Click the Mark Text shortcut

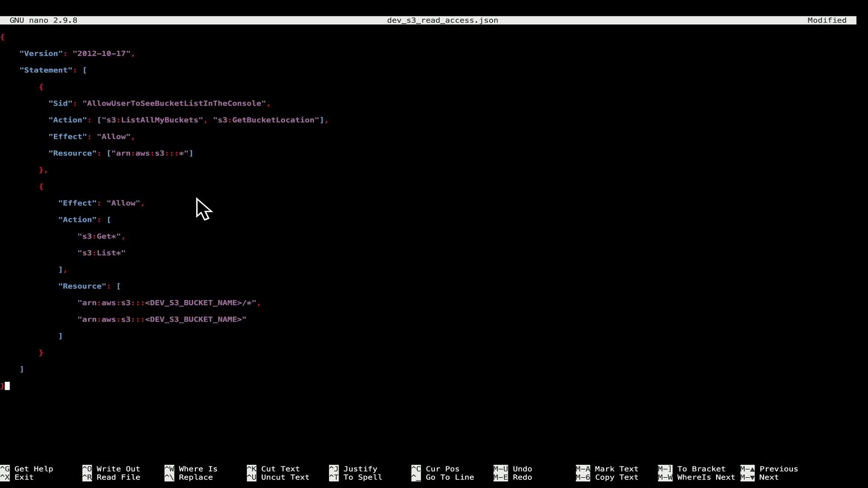click(616, 469)
